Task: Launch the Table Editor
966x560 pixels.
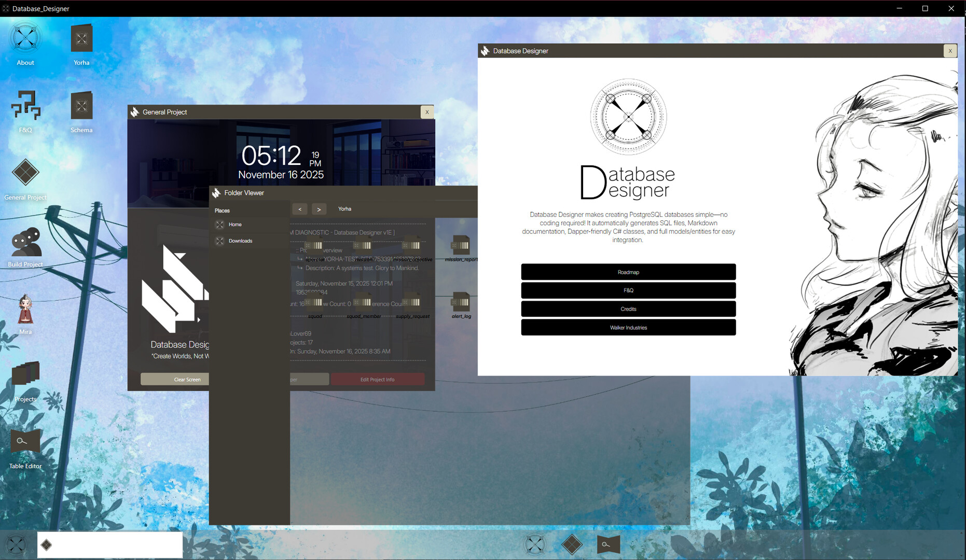Action: click(x=25, y=440)
